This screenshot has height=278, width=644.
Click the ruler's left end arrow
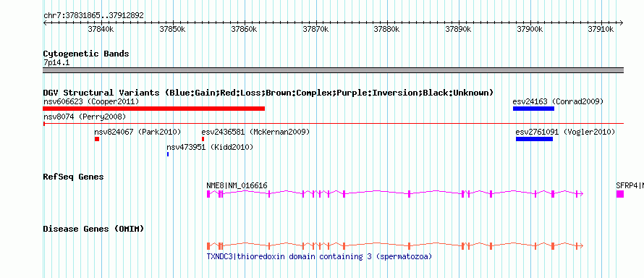pyautogui.click(x=46, y=22)
